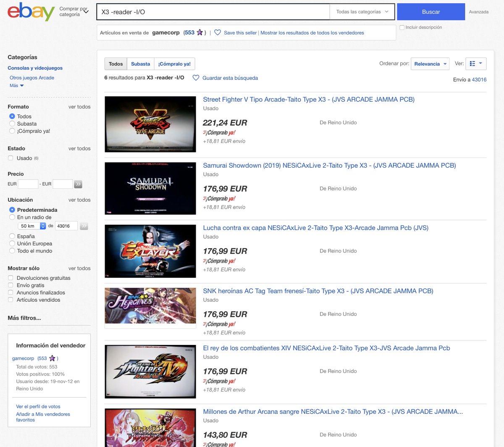
Task: Click the star icon in Información del vendedor
Action: click(x=52, y=358)
